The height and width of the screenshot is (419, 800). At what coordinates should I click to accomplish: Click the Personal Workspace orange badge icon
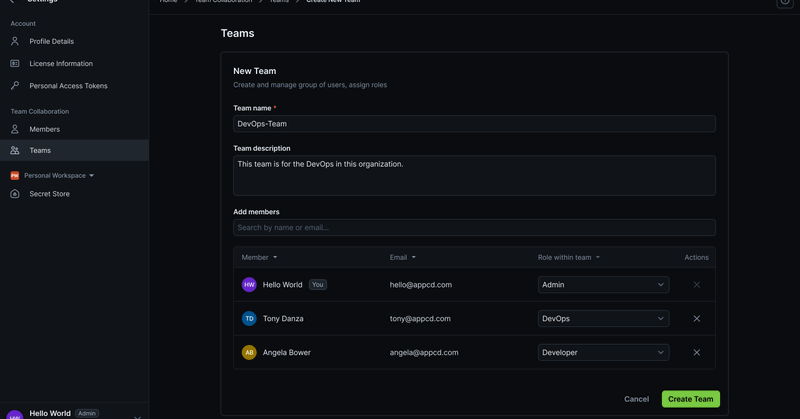(15, 176)
